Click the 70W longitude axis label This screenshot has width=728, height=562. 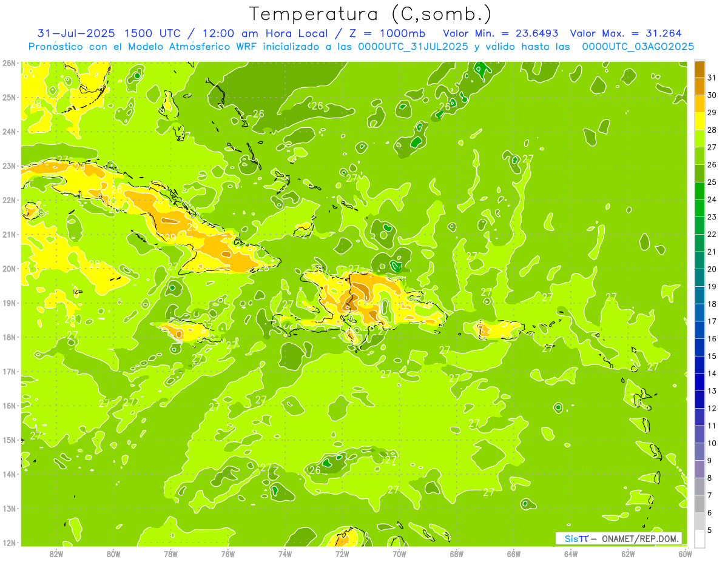[x=399, y=554]
